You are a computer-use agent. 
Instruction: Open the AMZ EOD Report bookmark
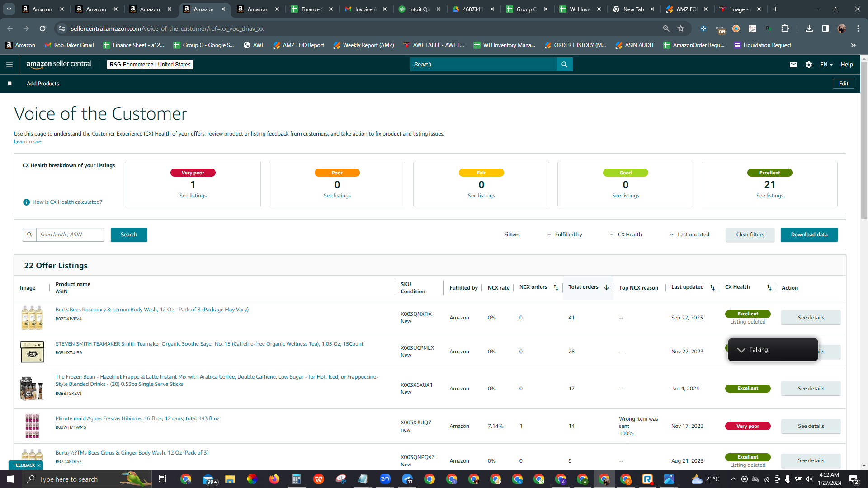(298, 45)
